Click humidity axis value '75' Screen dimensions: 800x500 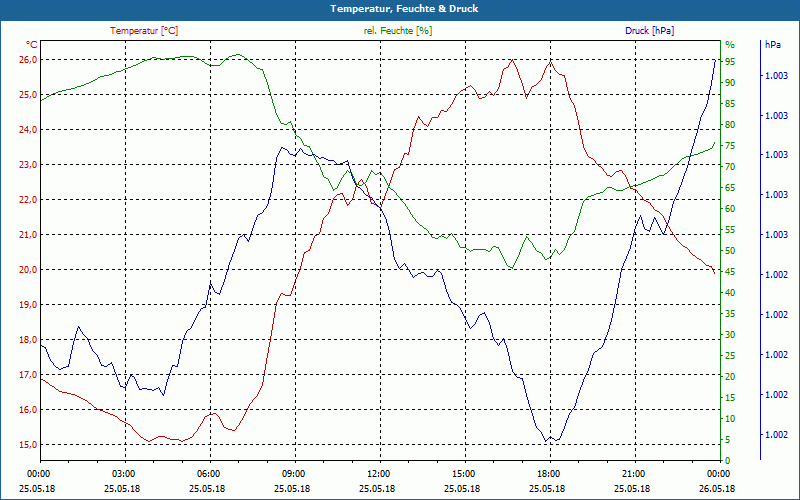coord(730,146)
